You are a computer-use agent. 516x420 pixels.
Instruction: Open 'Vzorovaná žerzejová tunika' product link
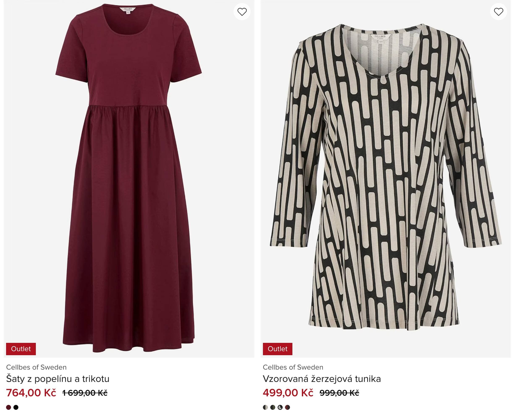tap(322, 379)
